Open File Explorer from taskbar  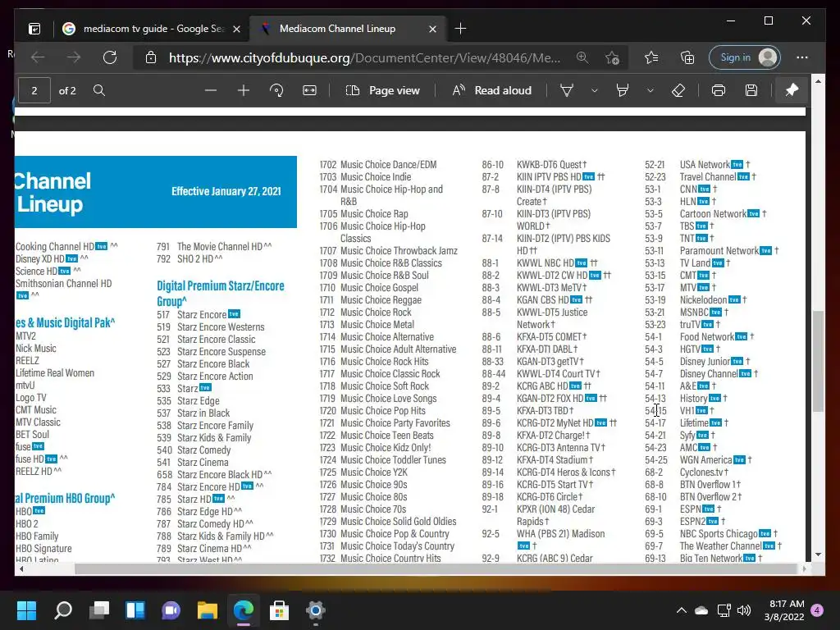(x=208, y=610)
